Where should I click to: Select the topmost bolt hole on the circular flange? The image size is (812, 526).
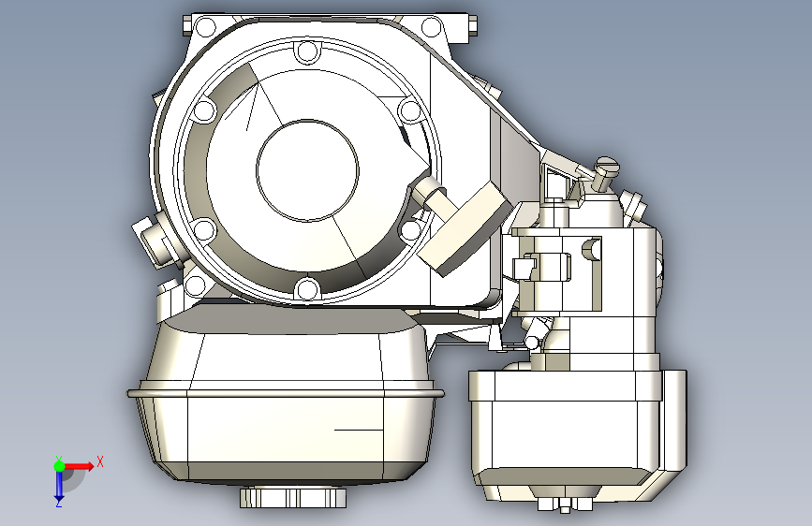coord(307,51)
